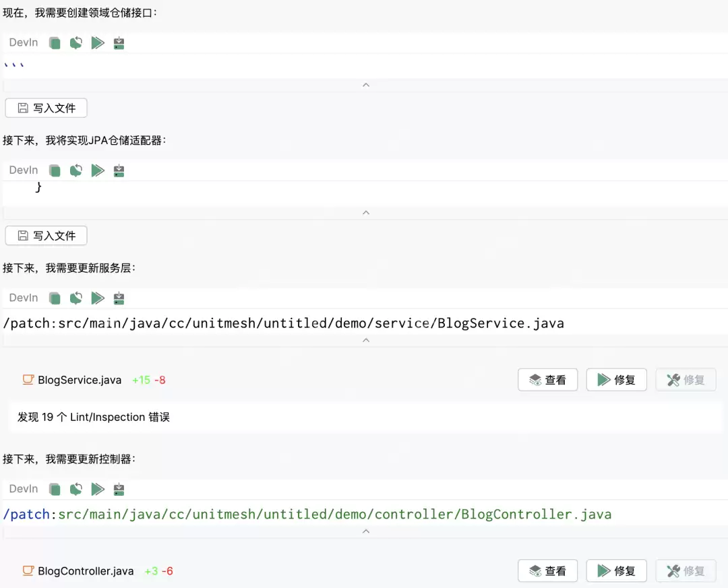The width and height of the screenshot is (728, 588).
Task: Click the 19 Lint/Inspection errors message
Action: tap(94, 417)
